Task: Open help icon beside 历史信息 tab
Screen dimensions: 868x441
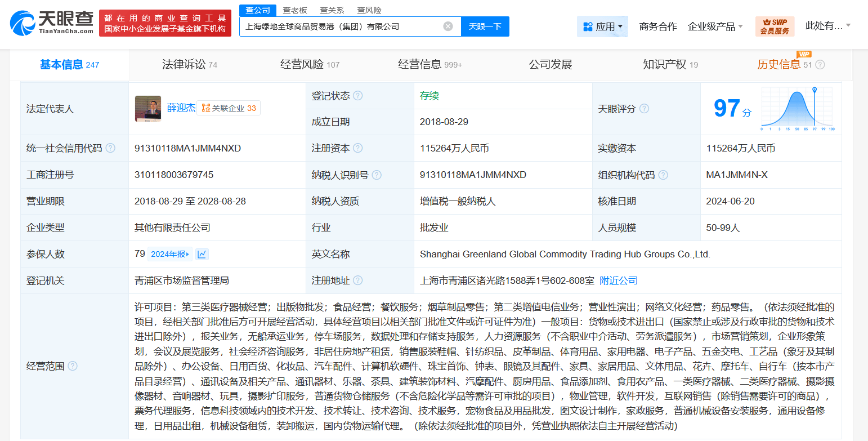Action: coord(820,65)
